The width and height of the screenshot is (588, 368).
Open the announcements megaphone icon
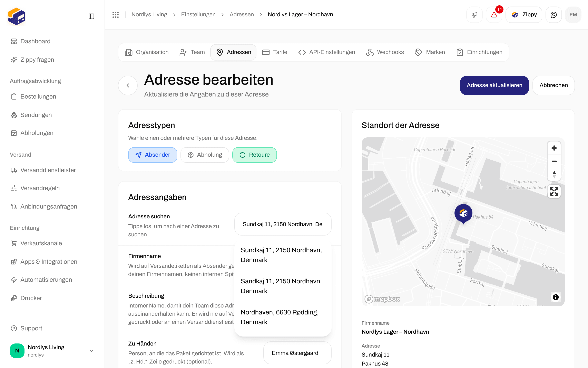pyautogui.click(x=474, y=15)
